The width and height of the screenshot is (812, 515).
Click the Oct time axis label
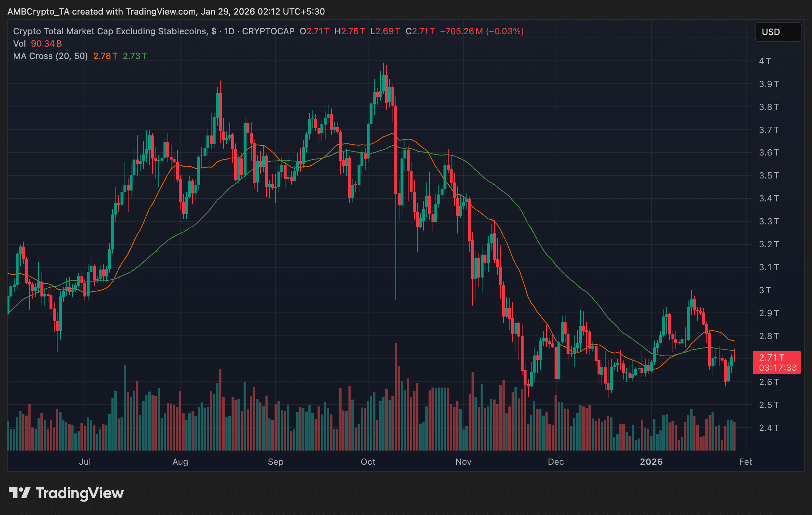368,462
